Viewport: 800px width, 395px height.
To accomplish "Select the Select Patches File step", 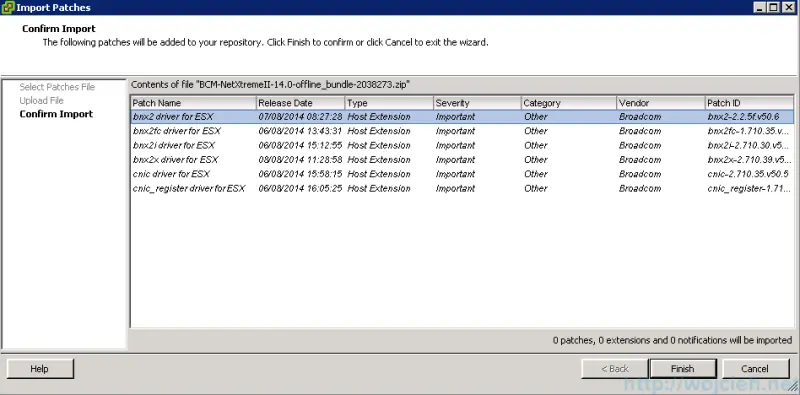I will 57,87.
